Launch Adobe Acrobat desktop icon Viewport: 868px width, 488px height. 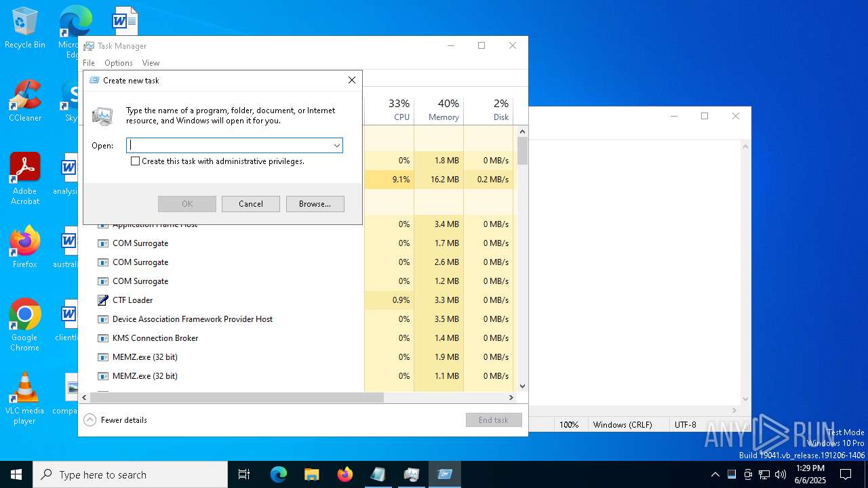[x=25, y=179]
